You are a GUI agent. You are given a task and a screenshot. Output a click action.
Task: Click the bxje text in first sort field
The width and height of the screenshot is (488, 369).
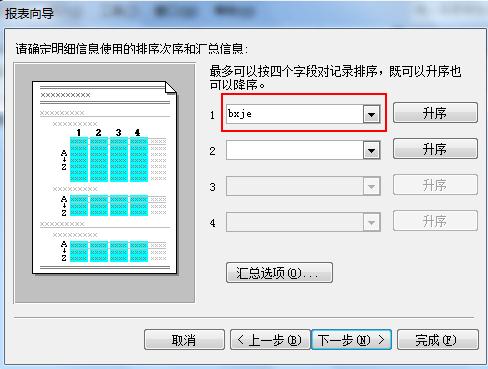pyautogui.click(x=240, y=114)
